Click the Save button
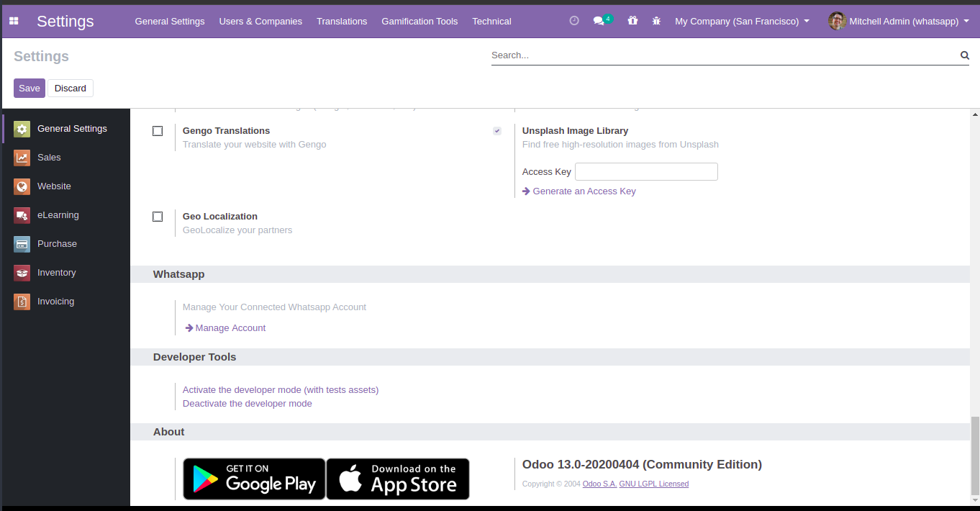980x511 pixels. [x=30, y=89]
